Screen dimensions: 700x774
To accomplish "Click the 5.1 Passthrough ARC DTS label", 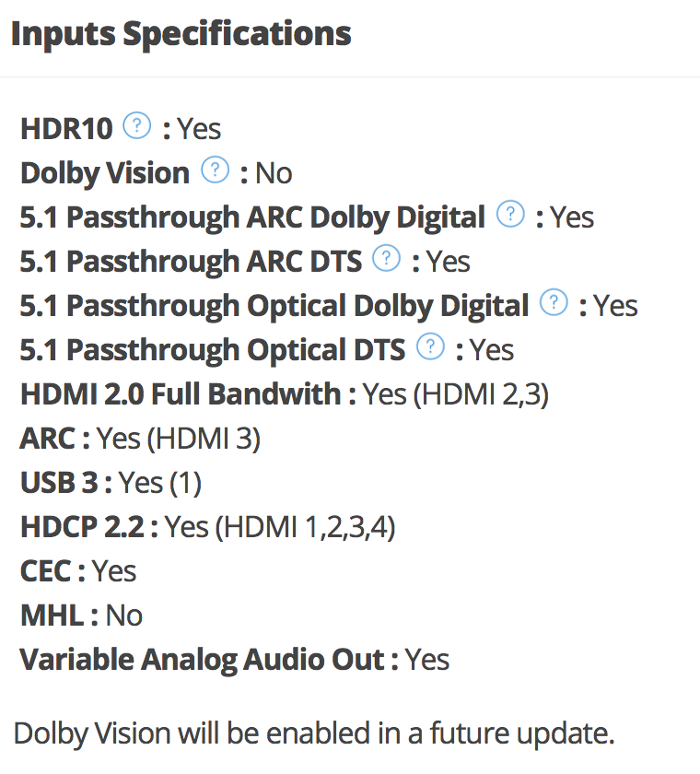I will click(x=192, y=262).
